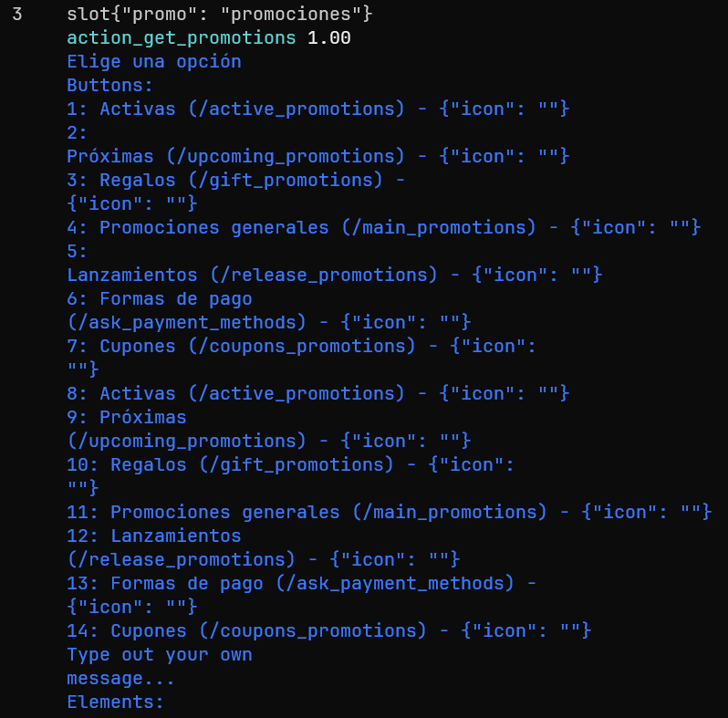The width and height of the screenshot is (728, 718).
Task: Click "Type out your own" text
Action: coord(159,655)
